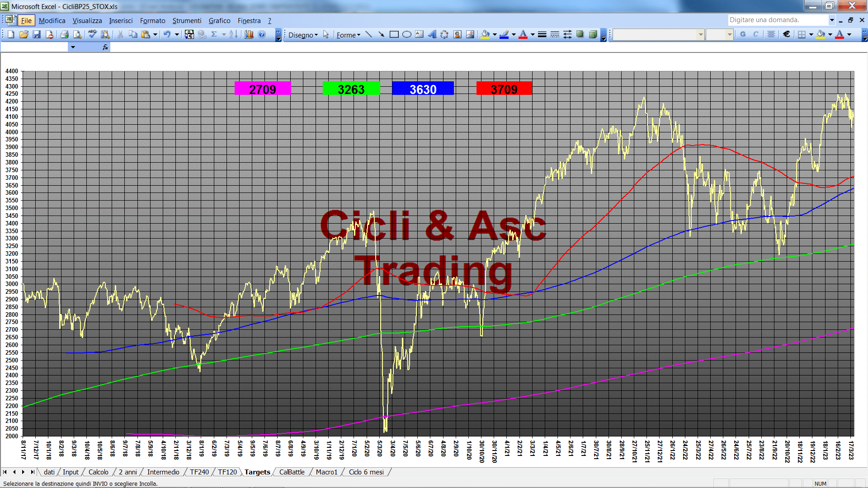Image resolution: width=868 pixels, height=488 pixels.
Task: Insert Clip Art
Action: pos(458,34)
